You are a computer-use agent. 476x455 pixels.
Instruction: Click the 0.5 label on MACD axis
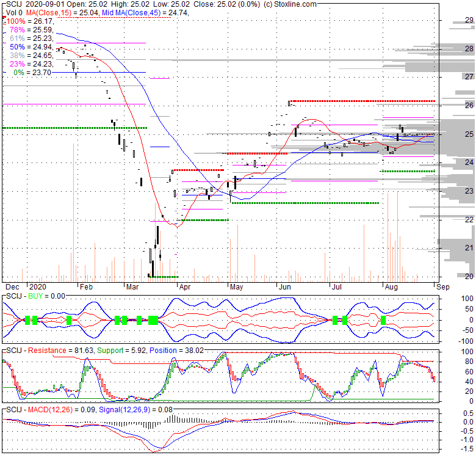[469, 413]
